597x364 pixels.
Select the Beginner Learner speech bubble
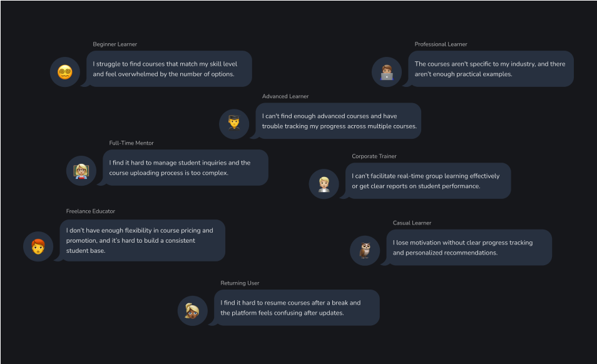tap(170, 69)
